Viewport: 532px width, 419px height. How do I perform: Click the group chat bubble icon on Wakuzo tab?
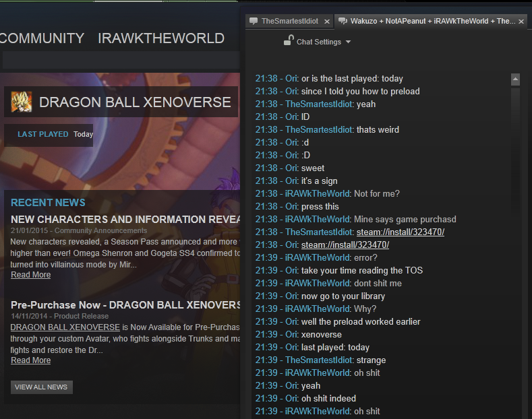tap(343, 21)
